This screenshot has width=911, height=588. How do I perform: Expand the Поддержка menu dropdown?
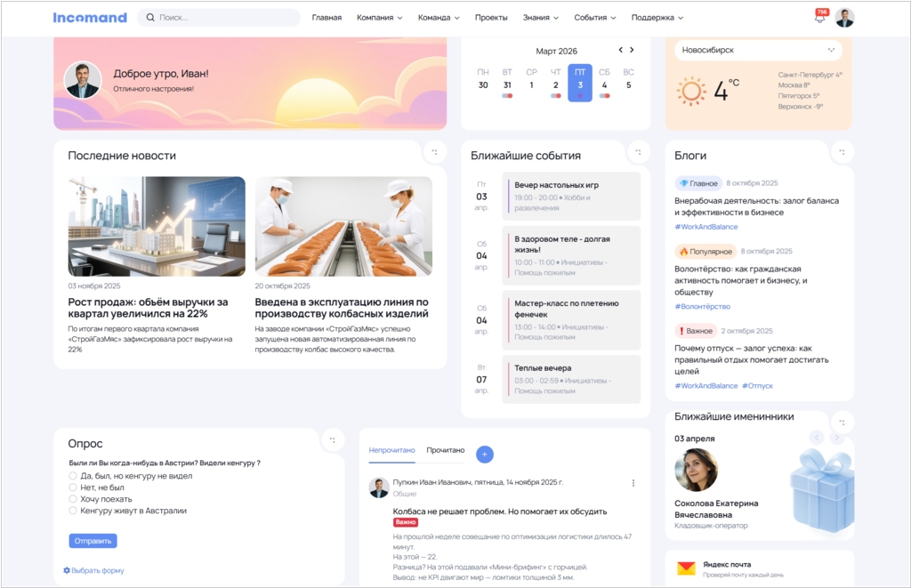657,18
